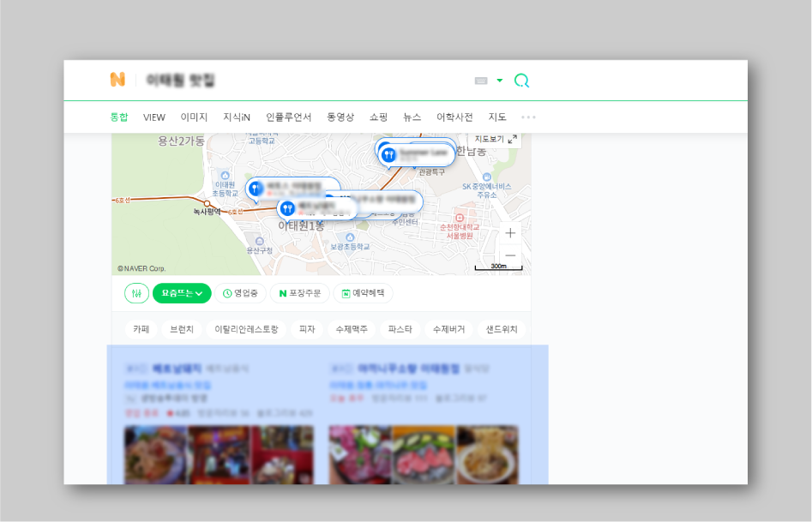Toggle the 영업중 open-now filter
The image size is (812, 522).
click(240, 293)
